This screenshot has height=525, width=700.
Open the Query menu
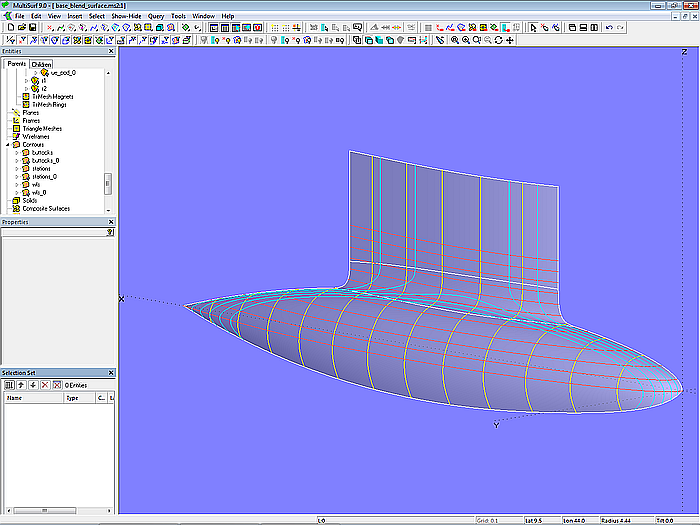coord(156,16)
